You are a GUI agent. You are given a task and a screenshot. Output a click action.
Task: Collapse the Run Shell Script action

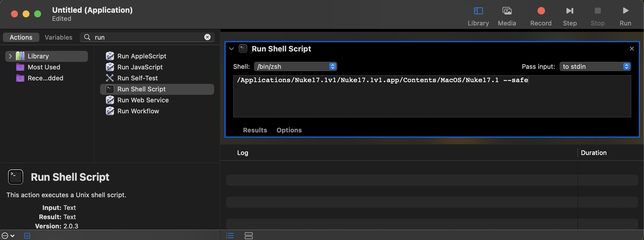(231, 49)
